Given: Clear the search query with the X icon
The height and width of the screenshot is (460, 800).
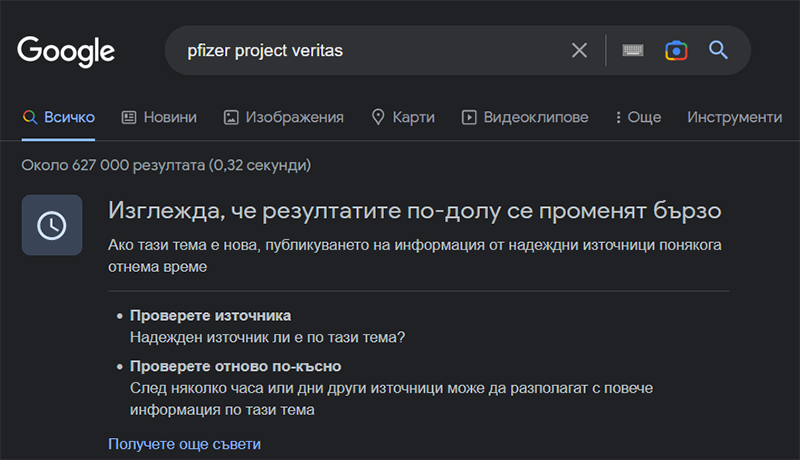Looking at the screenshot, I should point(579,50).
